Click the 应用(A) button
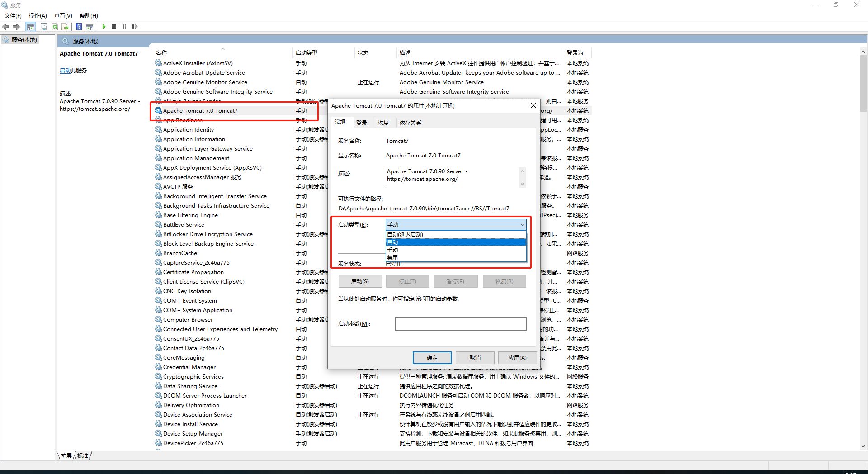 [x=517, y=357]
